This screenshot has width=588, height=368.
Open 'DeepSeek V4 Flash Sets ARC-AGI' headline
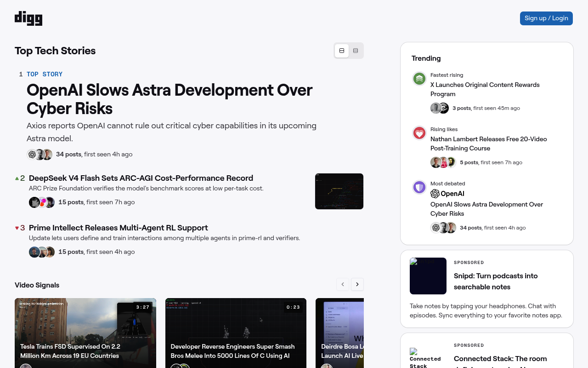[x=141, y=178]
